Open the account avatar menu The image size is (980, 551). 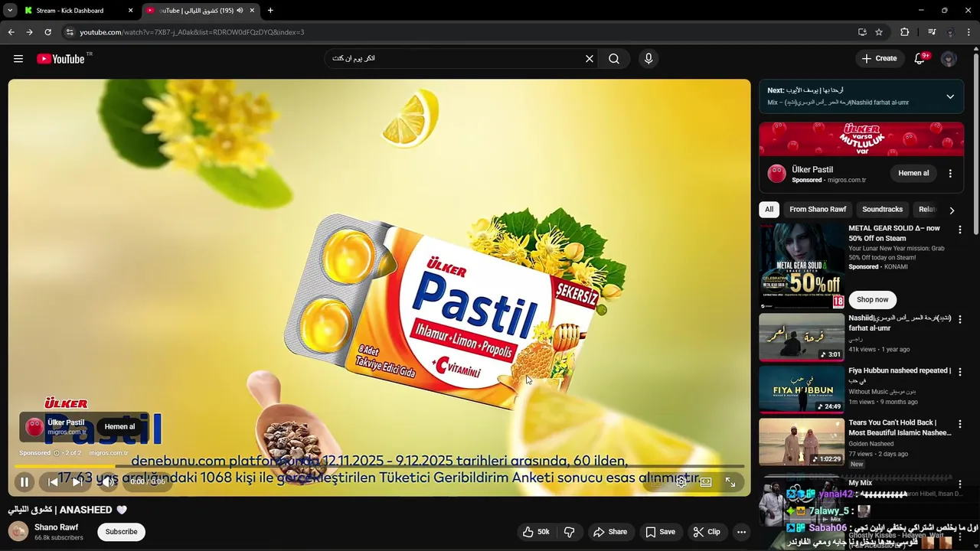click(x=949, y=59)
